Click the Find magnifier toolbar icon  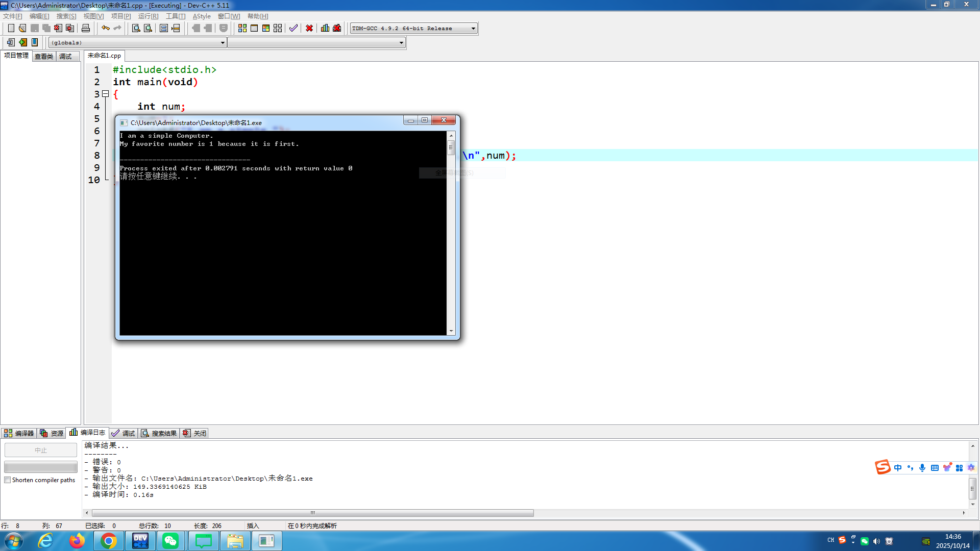pyautogui.click(x=136, y=28)
